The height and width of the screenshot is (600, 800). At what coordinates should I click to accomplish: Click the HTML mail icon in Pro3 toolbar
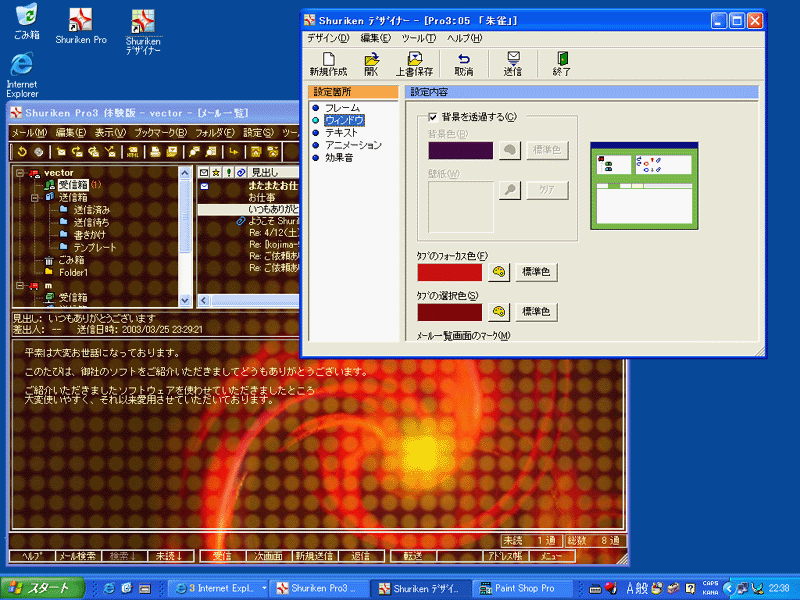pos(133,152)
